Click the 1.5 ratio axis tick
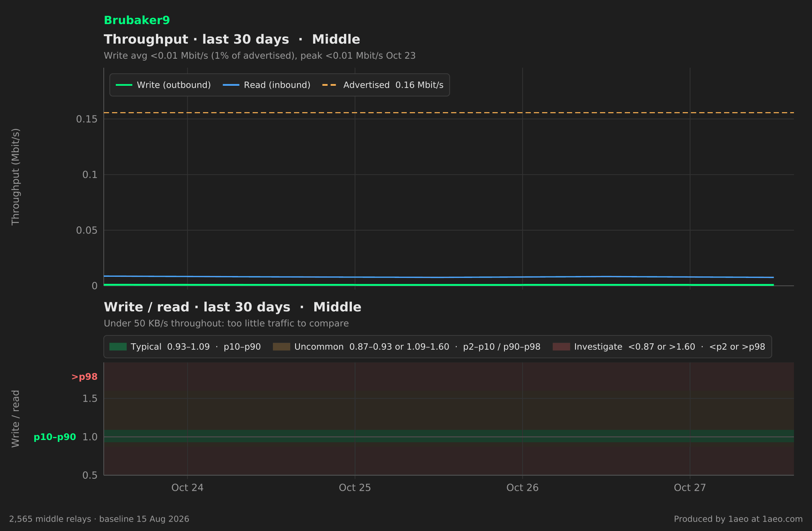The height and width of the screenshot is (531, 812). [x=90, y=398]
